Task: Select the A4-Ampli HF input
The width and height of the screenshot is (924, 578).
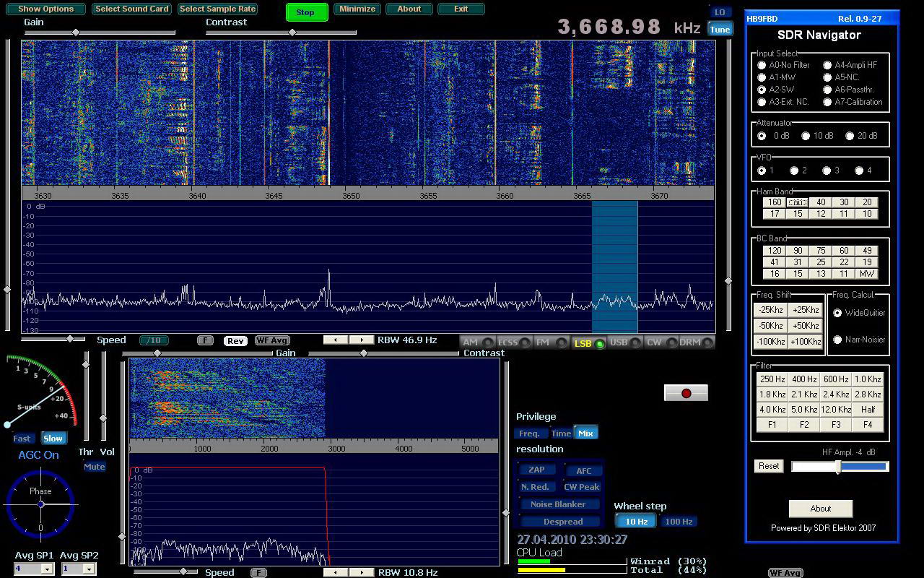Action: (x=827, y=65)
